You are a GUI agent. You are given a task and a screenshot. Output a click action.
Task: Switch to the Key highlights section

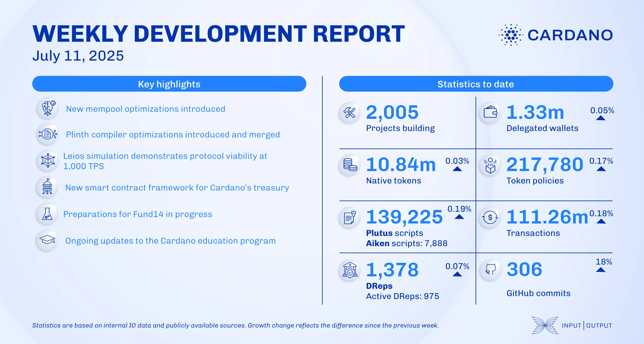(169, 84)
